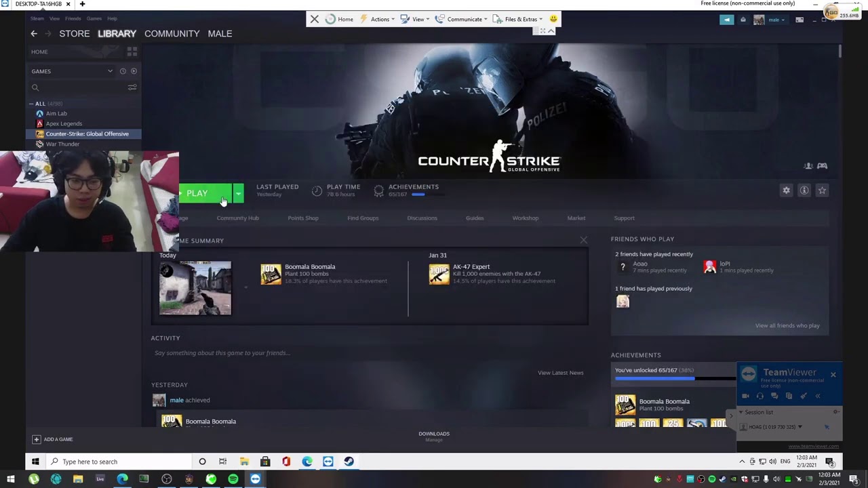This screenshot has height=488, width=868.
Task: Show game info with the information icon
Action: click(804, 190)
